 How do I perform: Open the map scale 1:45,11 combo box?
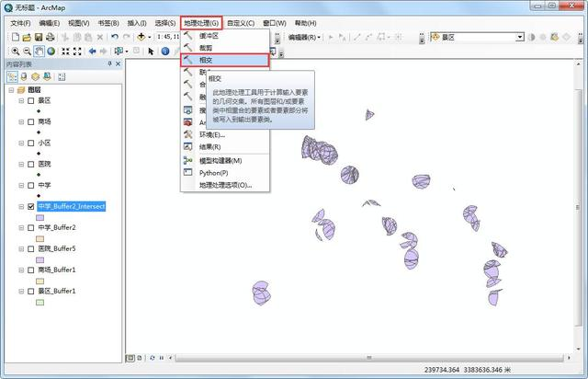tap(168, 37)
